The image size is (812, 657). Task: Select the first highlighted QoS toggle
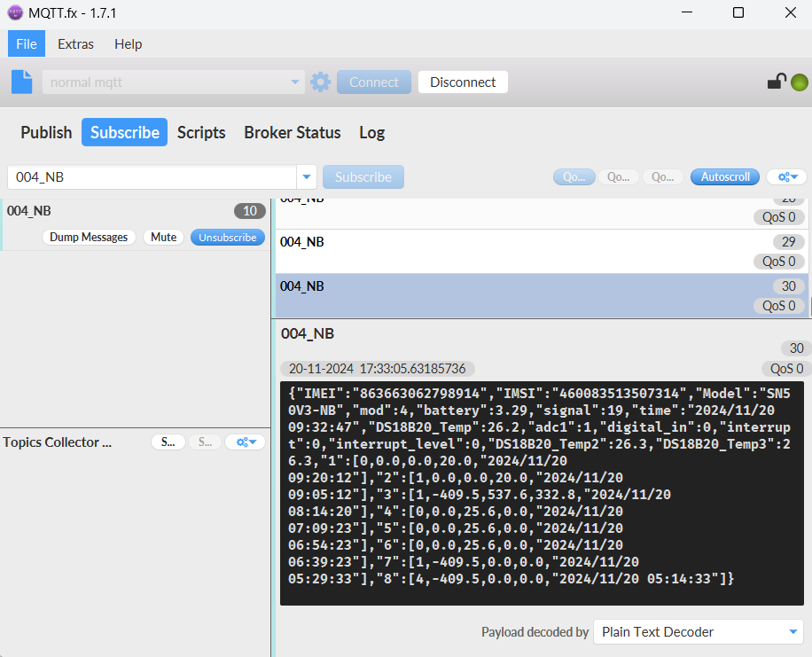pyautogui.click(x=574, y=177)
